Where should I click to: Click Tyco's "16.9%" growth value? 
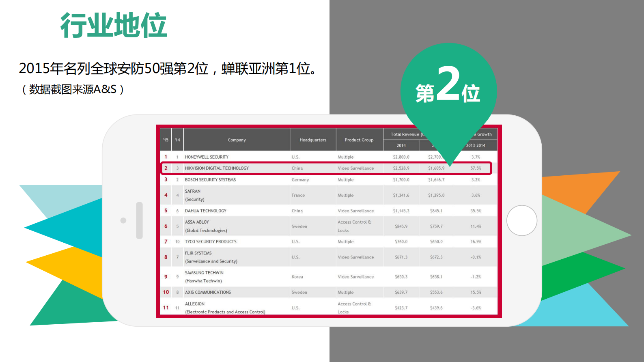pyautogui.click(x=476, y=242)
